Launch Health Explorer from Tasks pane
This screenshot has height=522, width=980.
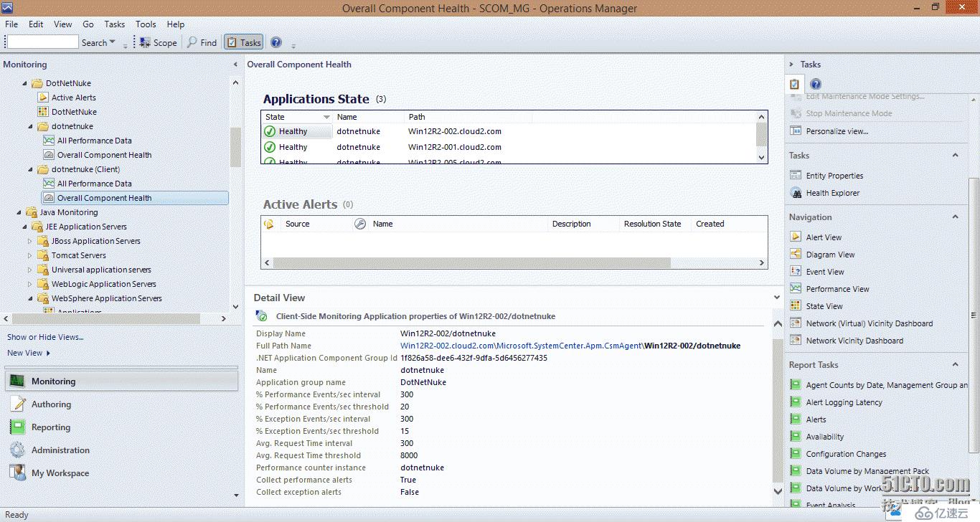point(832,193)
